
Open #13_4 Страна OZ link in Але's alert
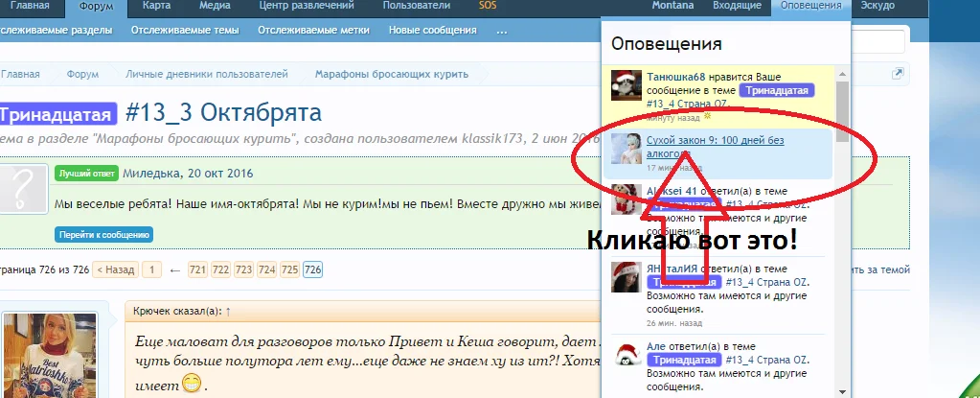pyautogui.click(x=767, y=360)
